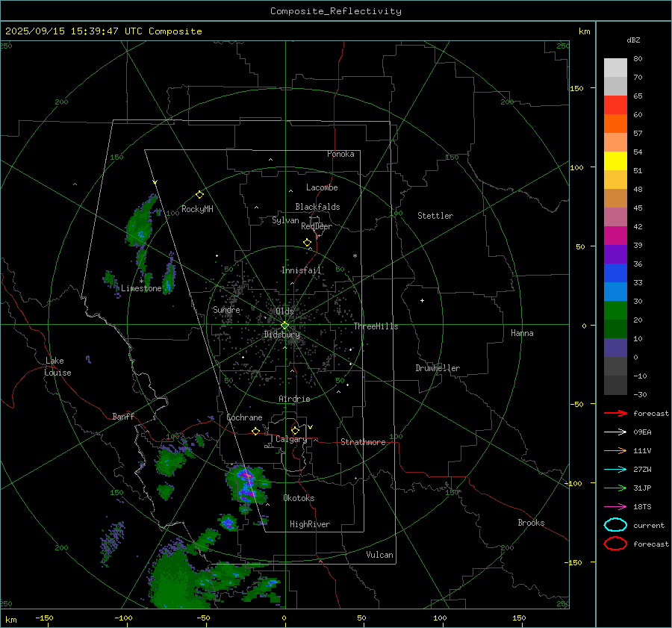The width and height of the screenshot is (672, 628).
Task: Click the Composite_Reflectivity title
Action: (x=336, y=11)
